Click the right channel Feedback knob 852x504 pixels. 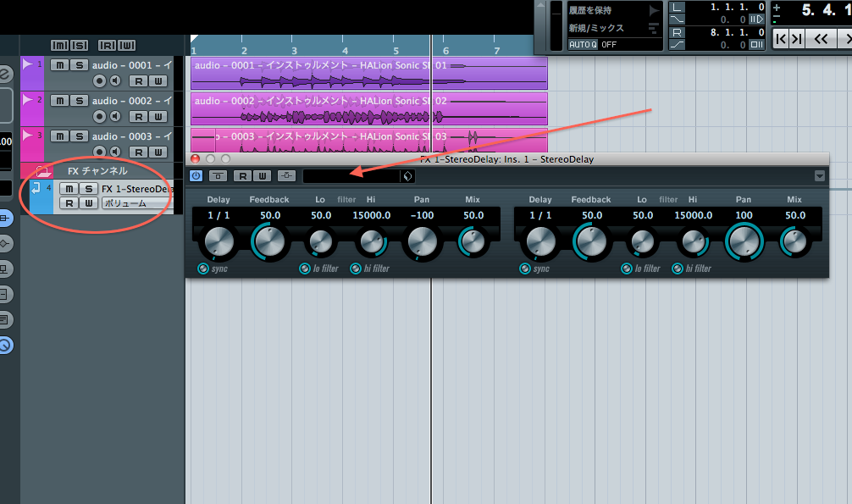pyautogui.click(x=591, y=242)
